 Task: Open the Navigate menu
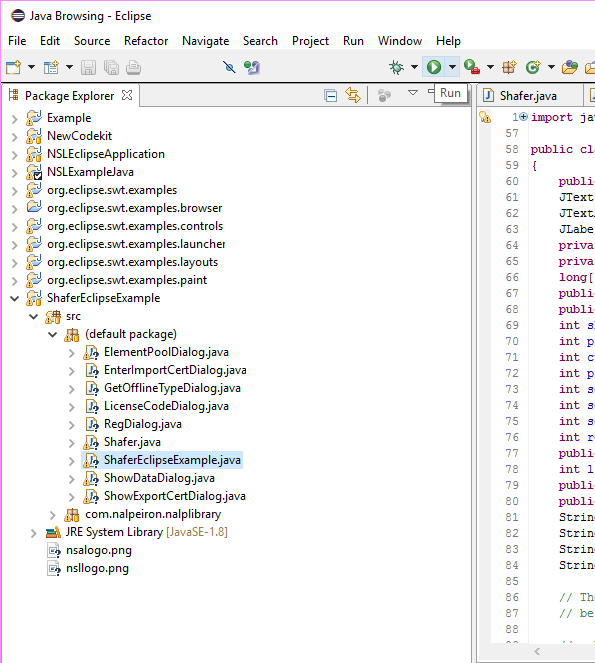(x=206, y=41)
